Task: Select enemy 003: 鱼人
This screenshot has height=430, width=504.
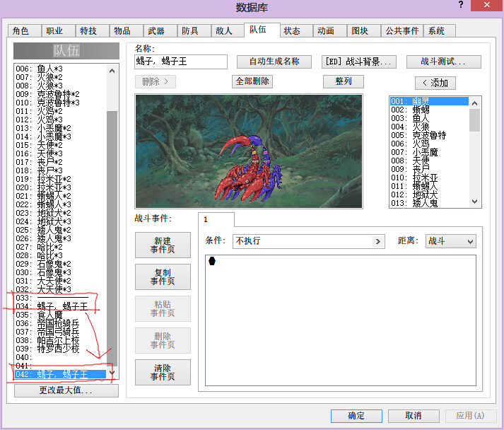Action: click(430, 118)
